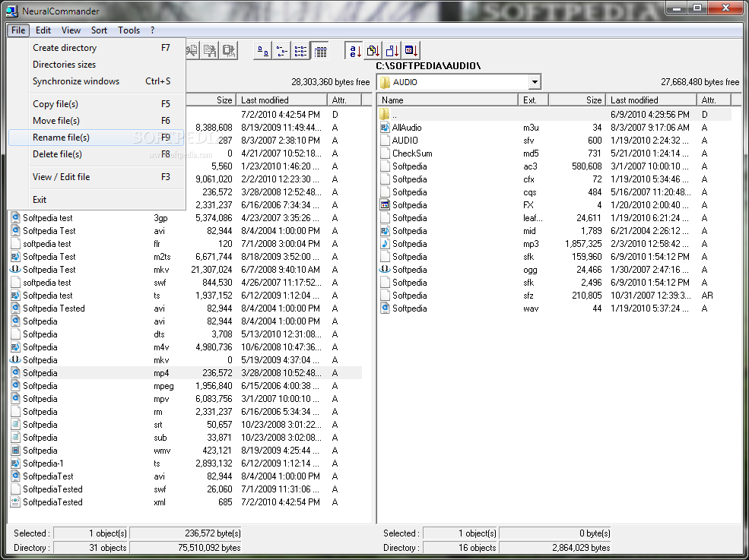Choose Exit from the File menu
The height and width of the screenshot is (560, 749).
click(x=96, y=200)
